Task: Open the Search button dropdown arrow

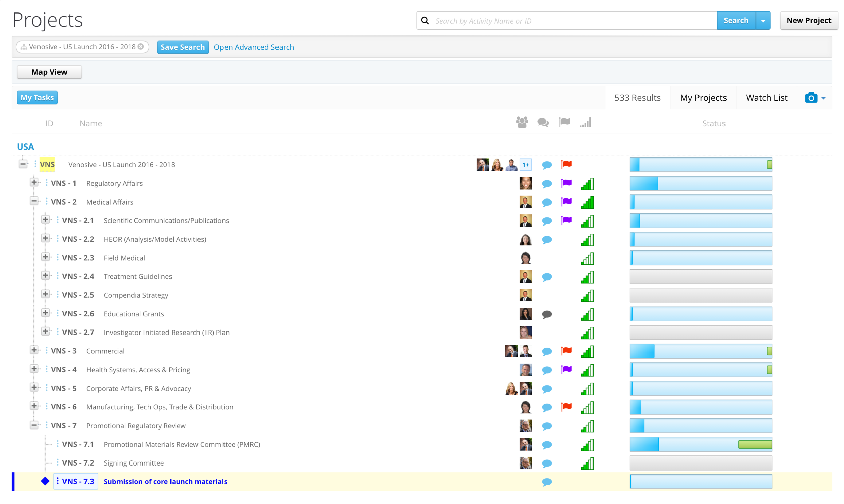Action: pyautogui.click(x=763, y=21)
